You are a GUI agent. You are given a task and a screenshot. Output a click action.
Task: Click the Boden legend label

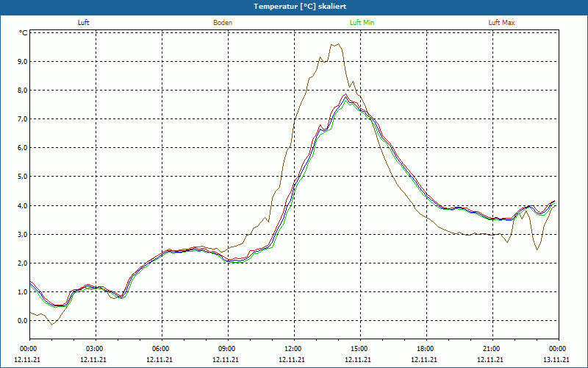(x=223, y=23)
